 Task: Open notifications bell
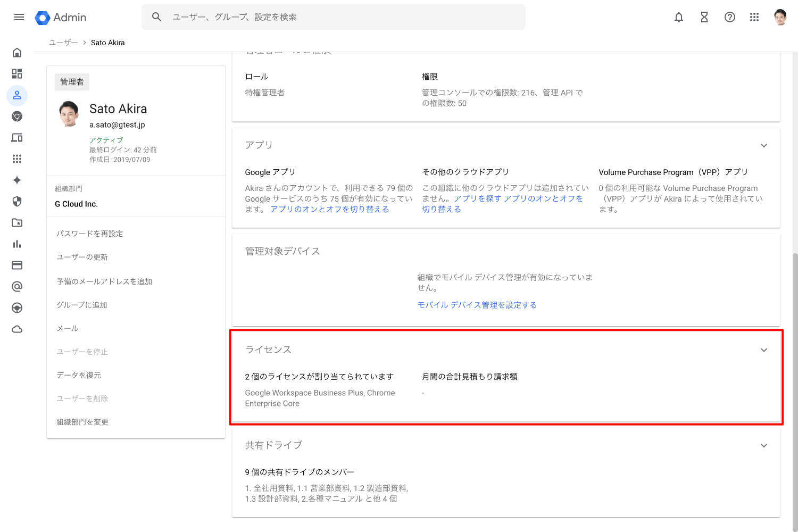[x=679, y=17]
